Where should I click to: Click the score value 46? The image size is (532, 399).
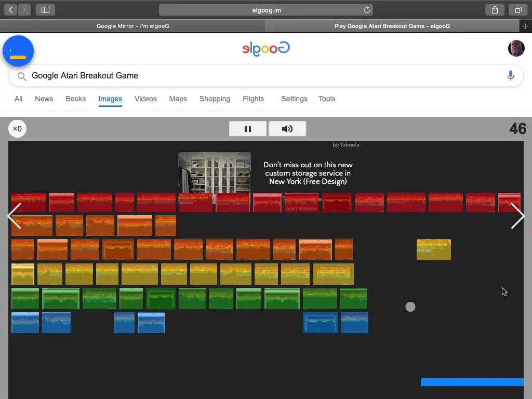[517, 129]
